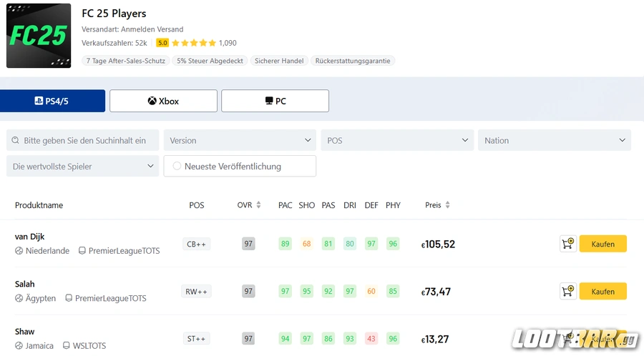Click the PlayStation icon on PS4/5 tab
This screenshot has height=356, width=644.
(x=39, y=101)
